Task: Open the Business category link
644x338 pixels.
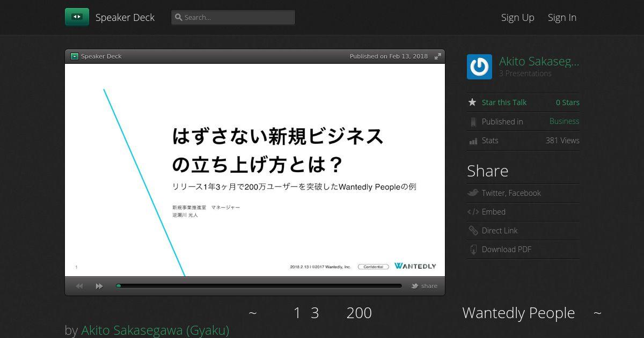Action: pos(564,121)
